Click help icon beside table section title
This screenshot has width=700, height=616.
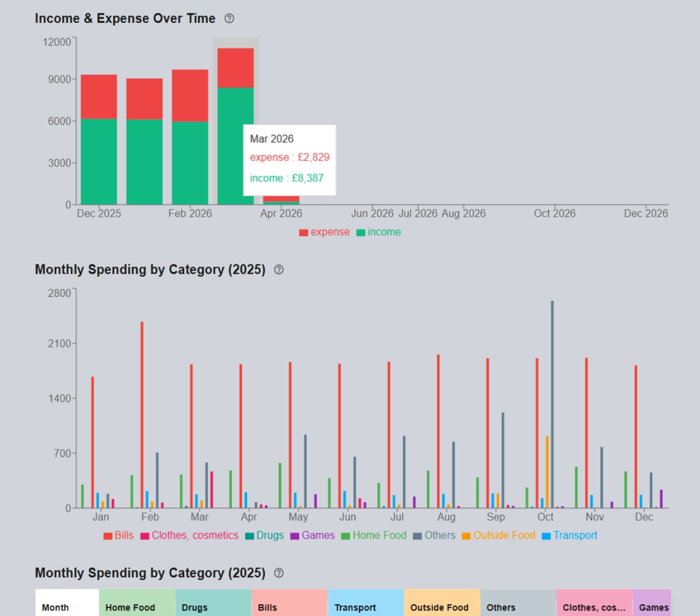click(279, 573)
